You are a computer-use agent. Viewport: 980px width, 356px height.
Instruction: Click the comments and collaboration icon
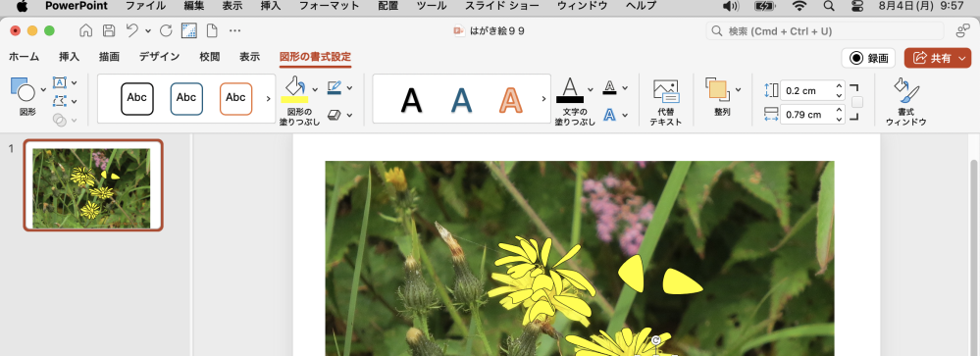click(x=962, y=30)
